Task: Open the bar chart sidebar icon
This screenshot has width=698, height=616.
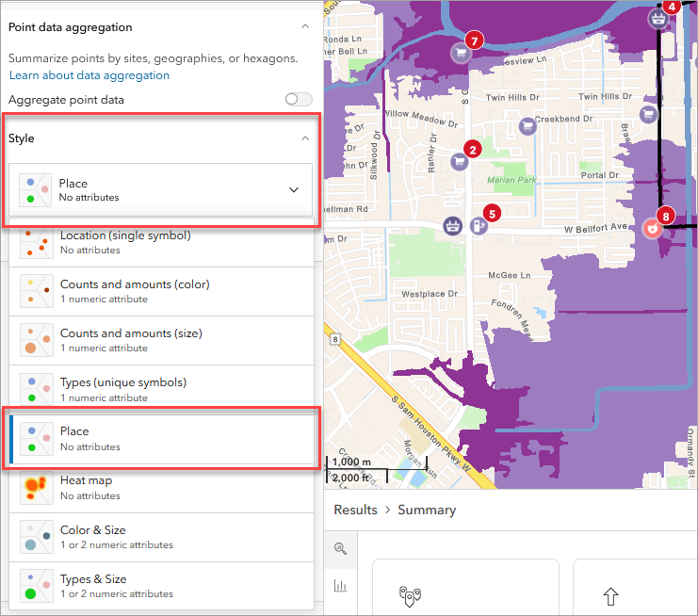Action: tap(341, 585)
